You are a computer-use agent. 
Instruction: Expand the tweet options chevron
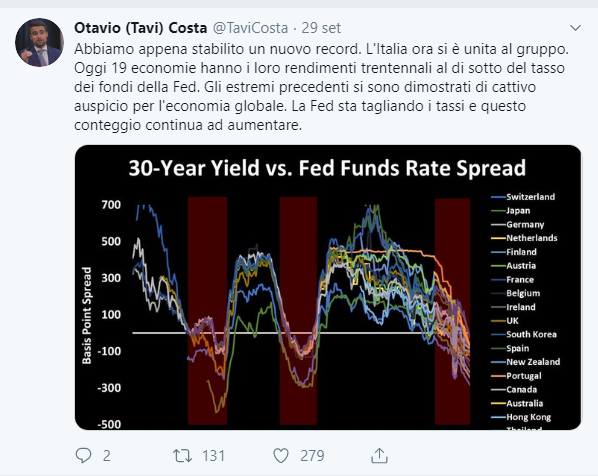[575, 28]
